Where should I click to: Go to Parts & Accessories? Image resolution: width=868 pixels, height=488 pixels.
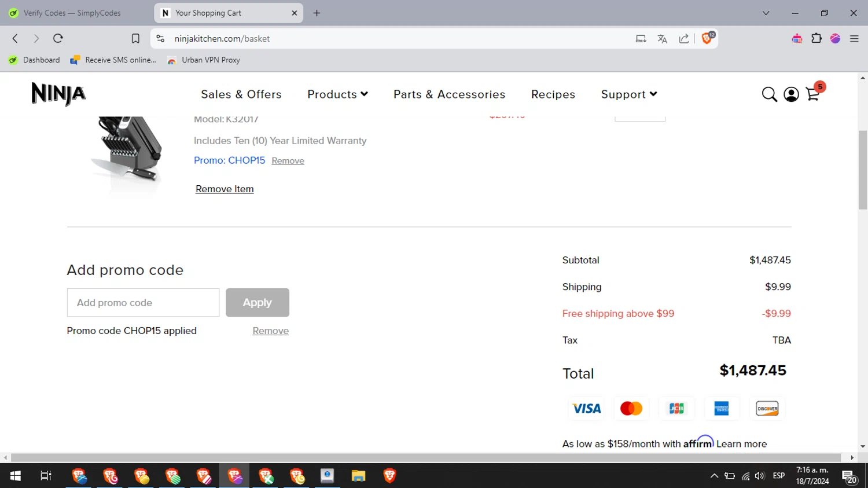(x=450, y=94)
